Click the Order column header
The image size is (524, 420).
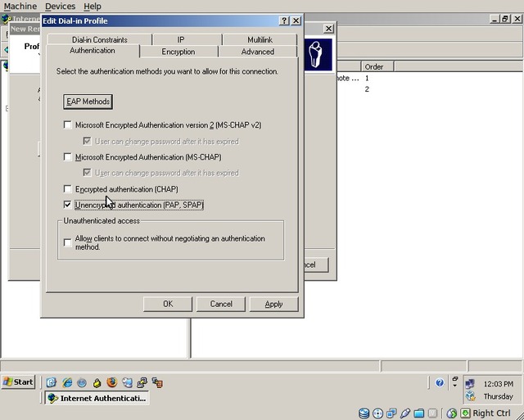click(374, 66)
